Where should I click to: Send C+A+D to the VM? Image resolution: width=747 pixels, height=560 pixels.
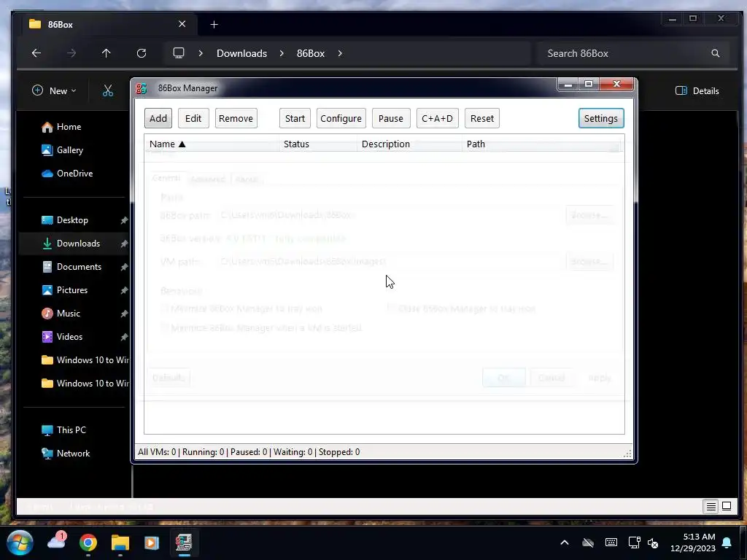pyautogui.click(x=438, y=118)
